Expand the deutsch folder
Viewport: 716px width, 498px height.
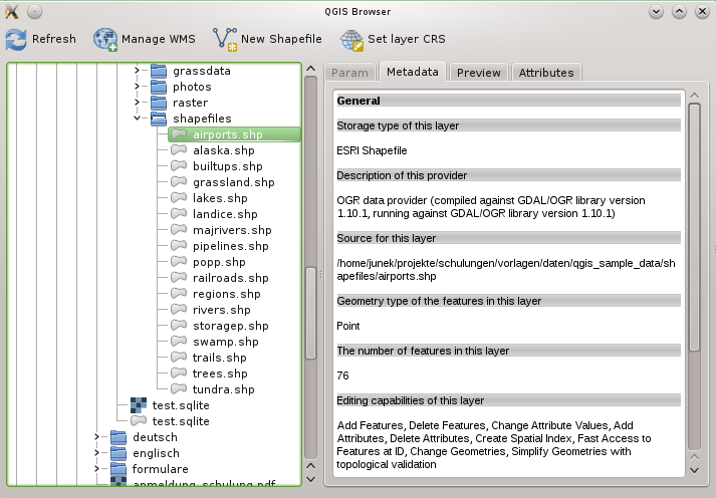tap(97, 437)
